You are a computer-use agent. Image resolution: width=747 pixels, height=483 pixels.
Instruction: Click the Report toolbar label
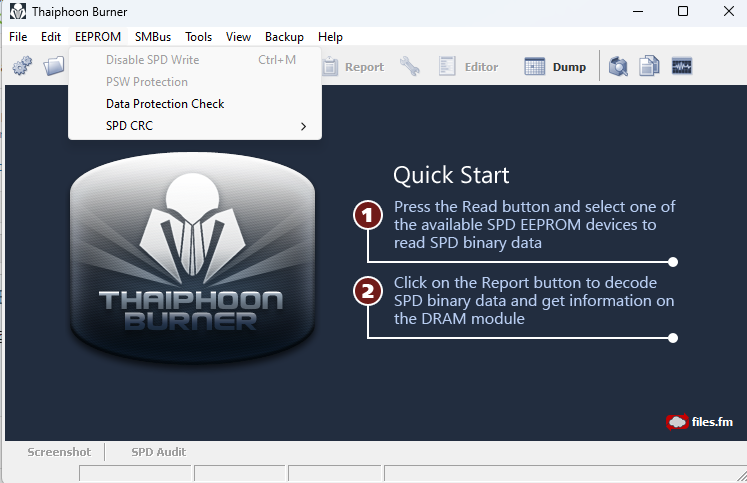(x=364, y=67)
